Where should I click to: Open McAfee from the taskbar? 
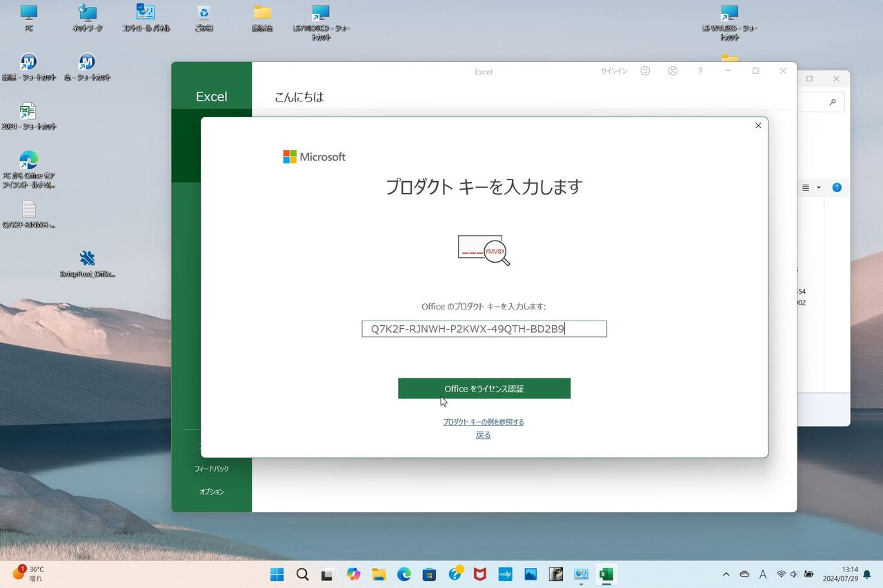[x=480, y=574]
